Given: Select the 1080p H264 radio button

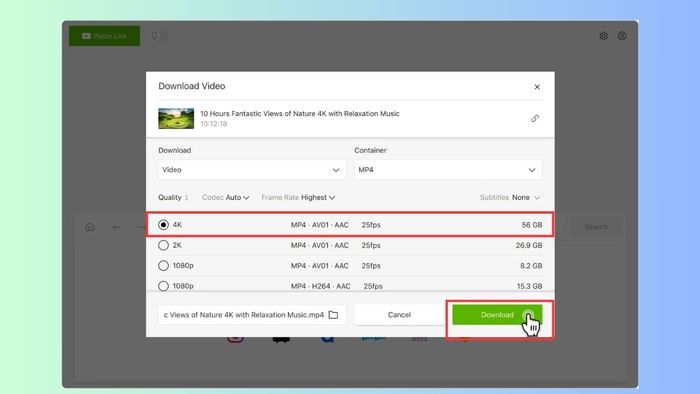Looking at the screenshot, I should 163,286.
